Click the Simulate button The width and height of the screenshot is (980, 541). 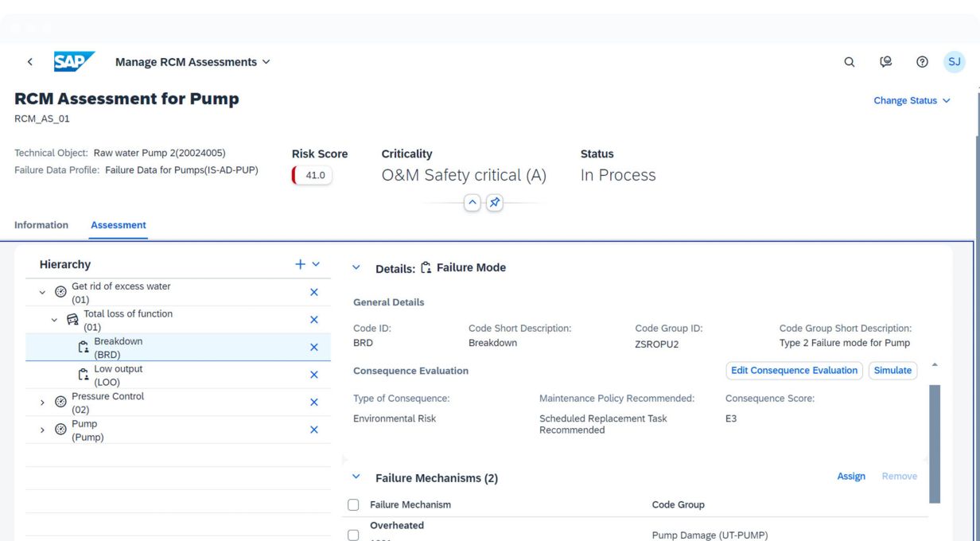892,371
